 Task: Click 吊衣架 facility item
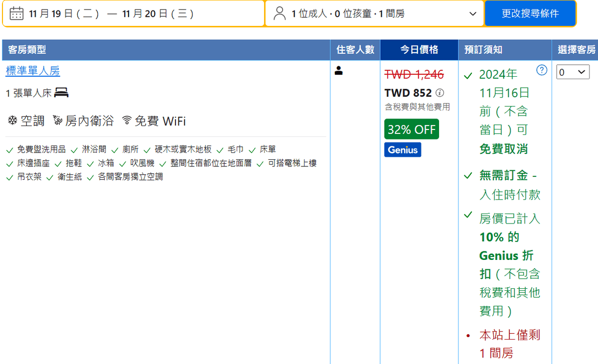coord(29,177)
